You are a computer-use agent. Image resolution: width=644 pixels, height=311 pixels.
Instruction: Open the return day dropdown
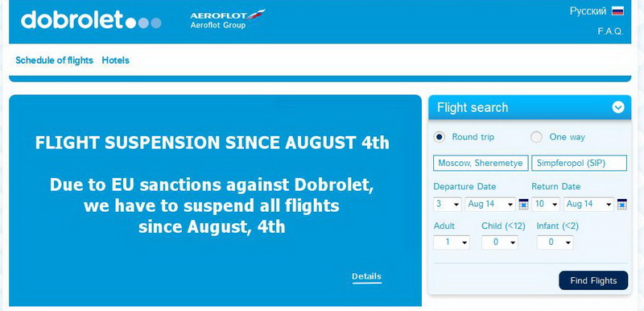546,204
